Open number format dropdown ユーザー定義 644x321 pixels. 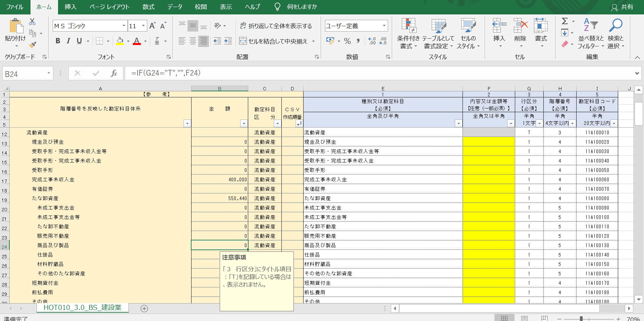[384, 26]
